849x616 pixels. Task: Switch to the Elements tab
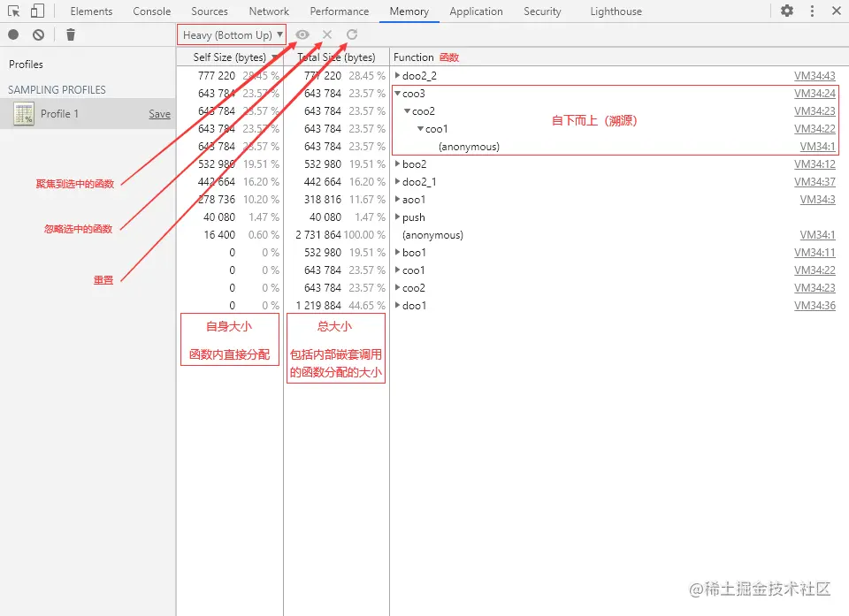click(x=91, y=11)
